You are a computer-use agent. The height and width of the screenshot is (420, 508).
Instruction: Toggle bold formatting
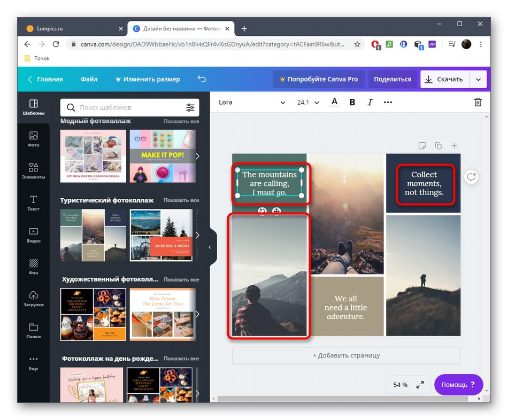[x=352, y=103]
